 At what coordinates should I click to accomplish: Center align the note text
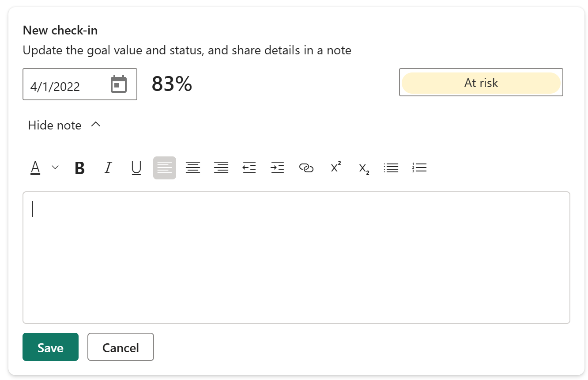[x=193, y=168]
